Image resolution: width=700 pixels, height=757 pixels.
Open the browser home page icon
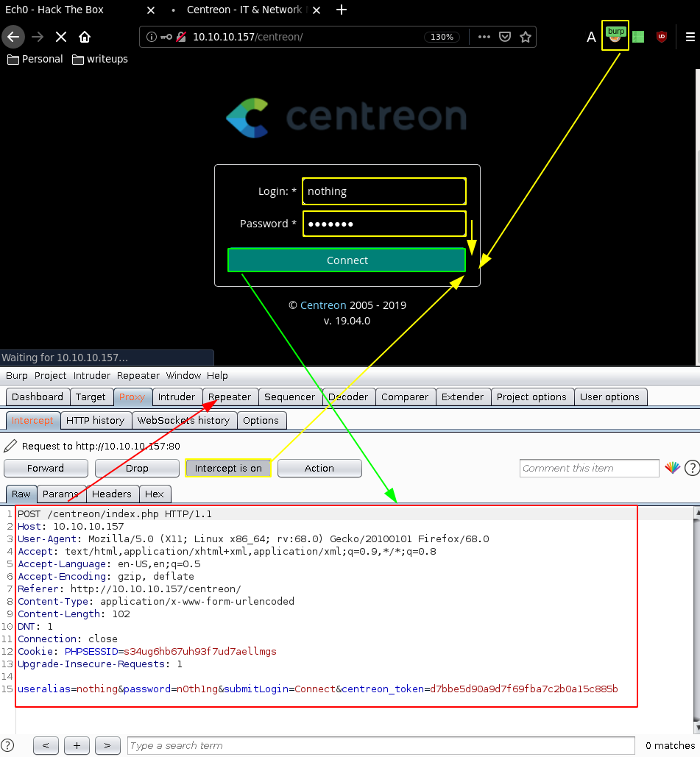click(x=85, y=38)
